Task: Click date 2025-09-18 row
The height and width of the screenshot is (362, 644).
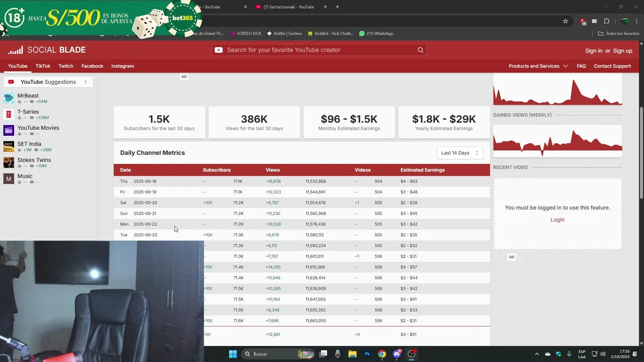Action: tap(301, 181)
